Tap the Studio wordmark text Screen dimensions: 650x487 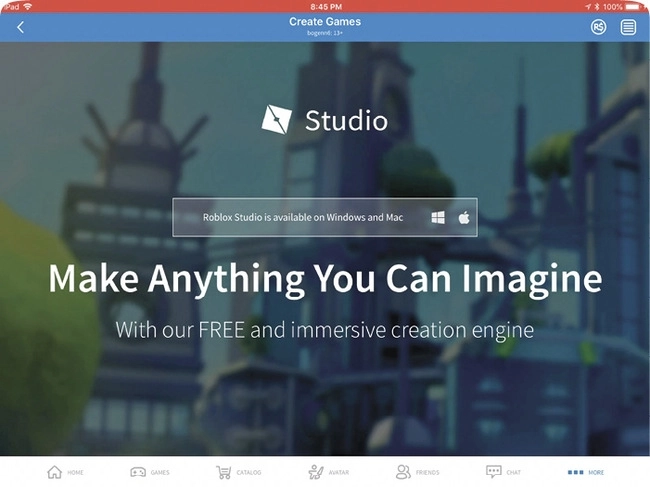345,121
